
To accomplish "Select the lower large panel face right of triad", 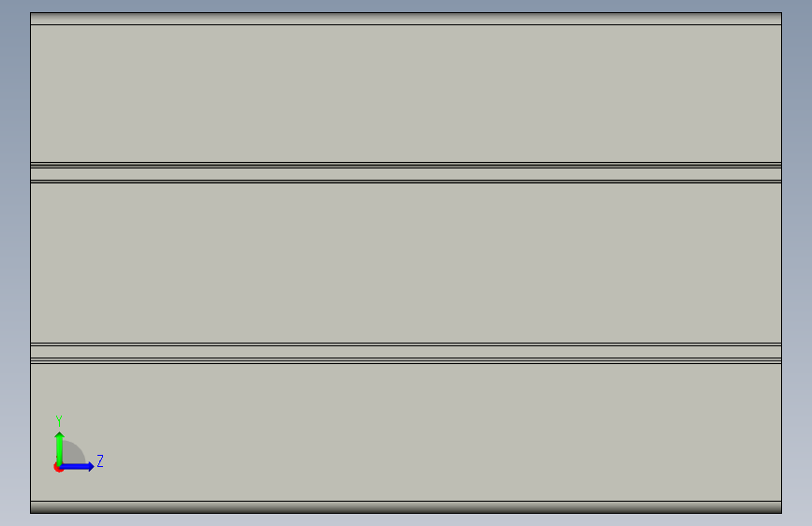I will pos(440,432).
